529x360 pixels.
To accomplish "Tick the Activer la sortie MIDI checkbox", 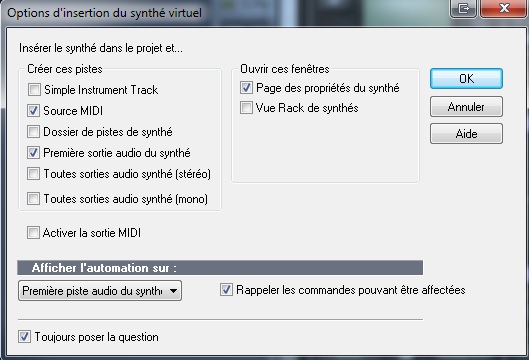I will 33,232.
